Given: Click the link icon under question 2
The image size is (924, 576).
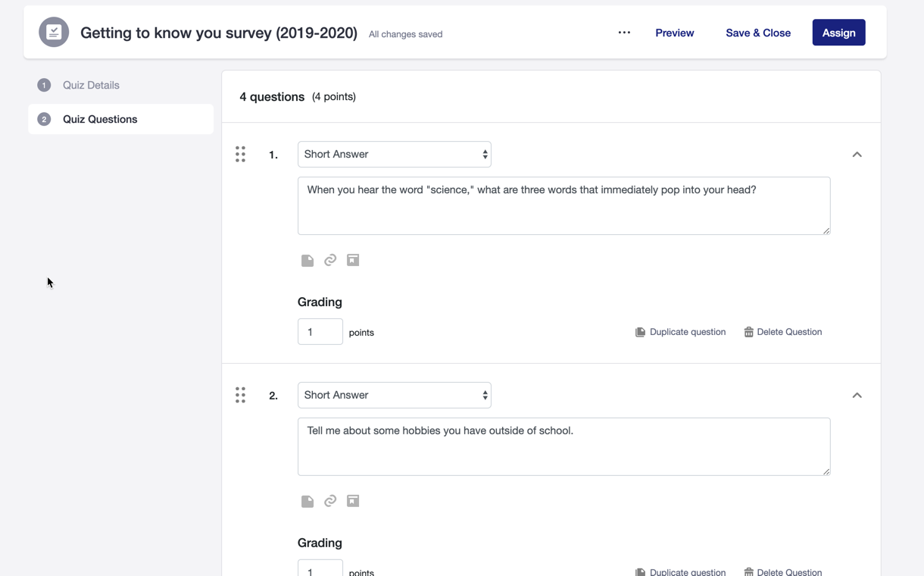Looking at the screenshot, I should tap(330, 502).
